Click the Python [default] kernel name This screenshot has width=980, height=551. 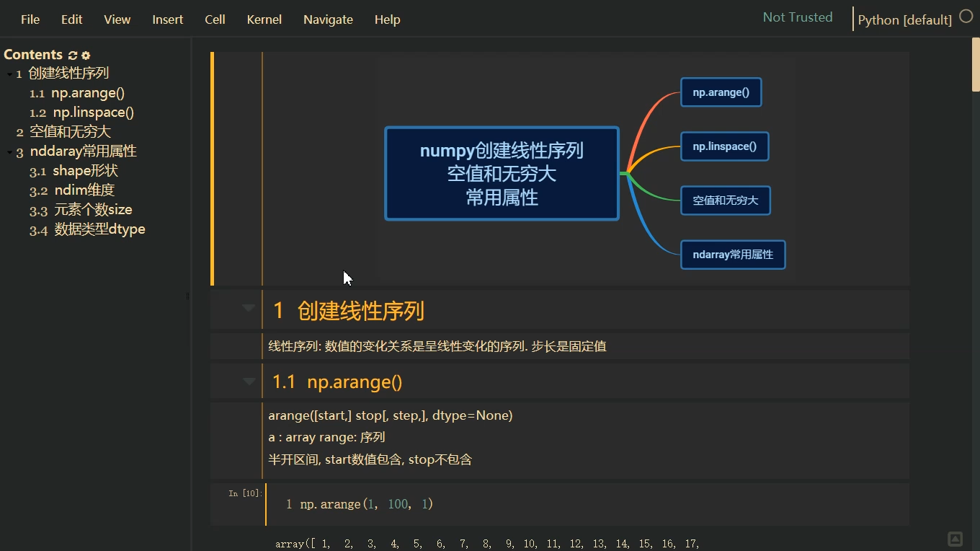pos(904,19)
